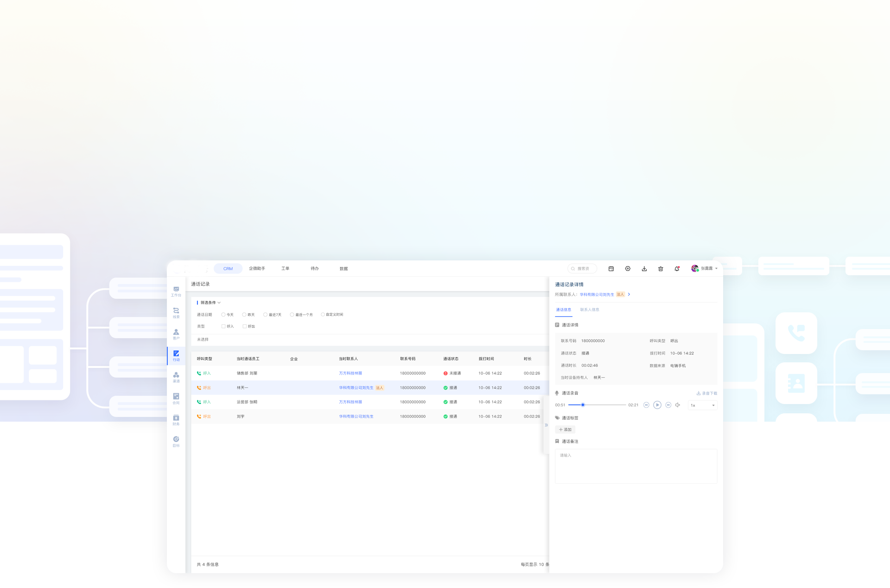Open the 财务 finance sidebar icon

(x=176, y=420)
